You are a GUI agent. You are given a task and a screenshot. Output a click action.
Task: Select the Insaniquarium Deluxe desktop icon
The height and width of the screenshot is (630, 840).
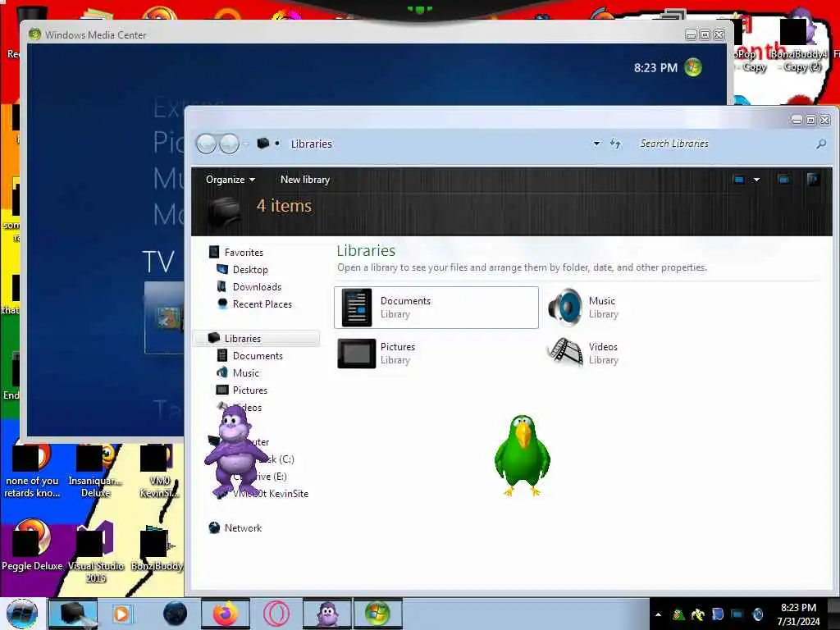pos(95,472)
